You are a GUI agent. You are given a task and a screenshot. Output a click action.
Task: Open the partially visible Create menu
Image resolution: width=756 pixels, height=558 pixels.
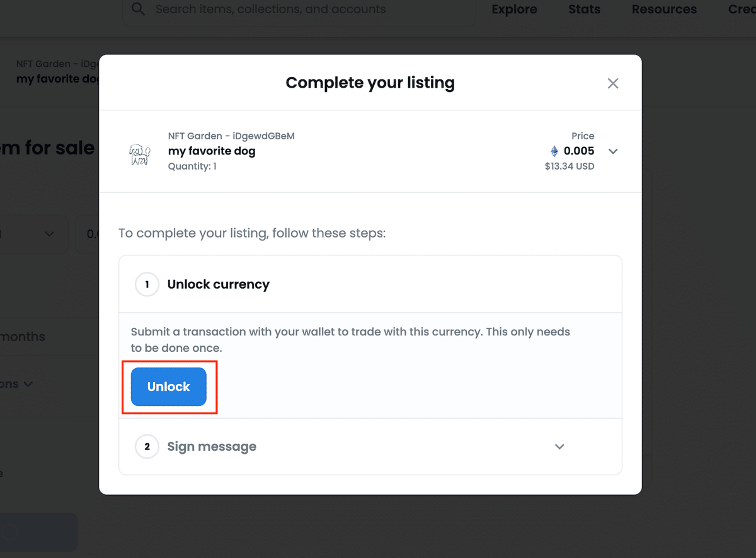pos(742,9)
